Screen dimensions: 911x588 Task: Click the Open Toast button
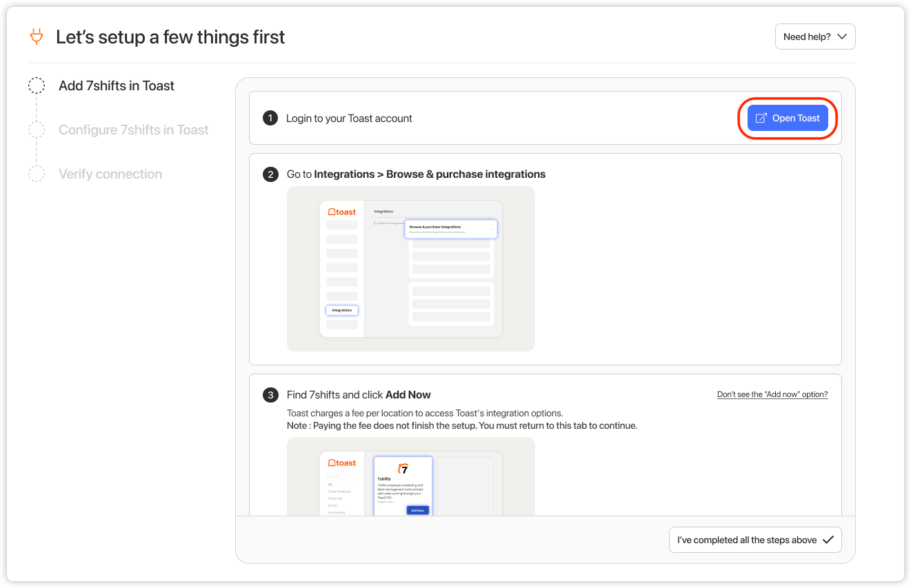(788, 119)
